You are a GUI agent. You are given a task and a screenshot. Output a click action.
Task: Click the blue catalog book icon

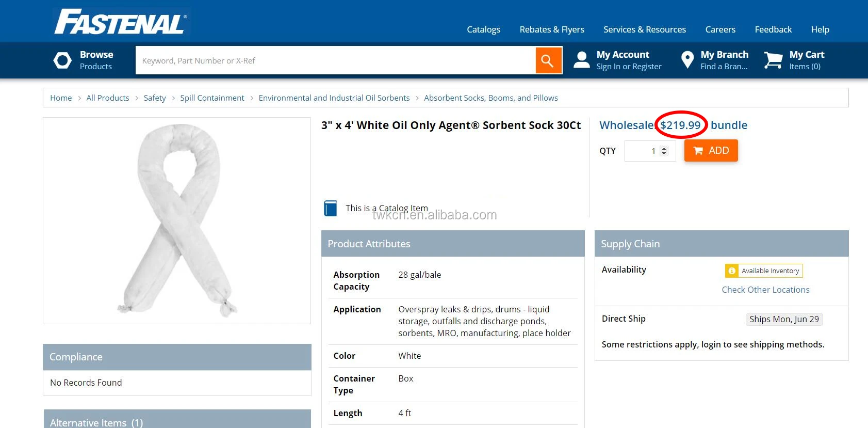click(x=330, y=208)
